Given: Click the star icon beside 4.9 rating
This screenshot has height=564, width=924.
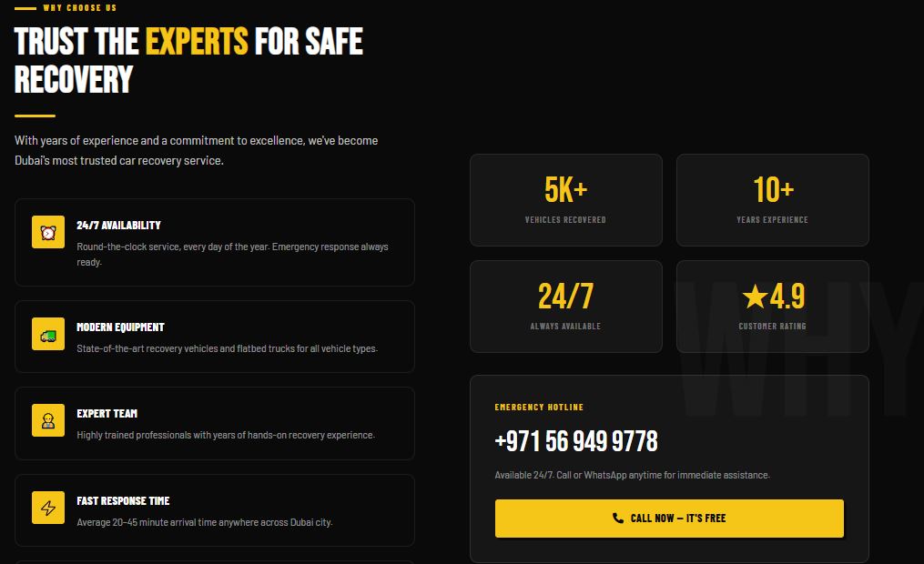Looking at the screenshot, I should (755, 297).
